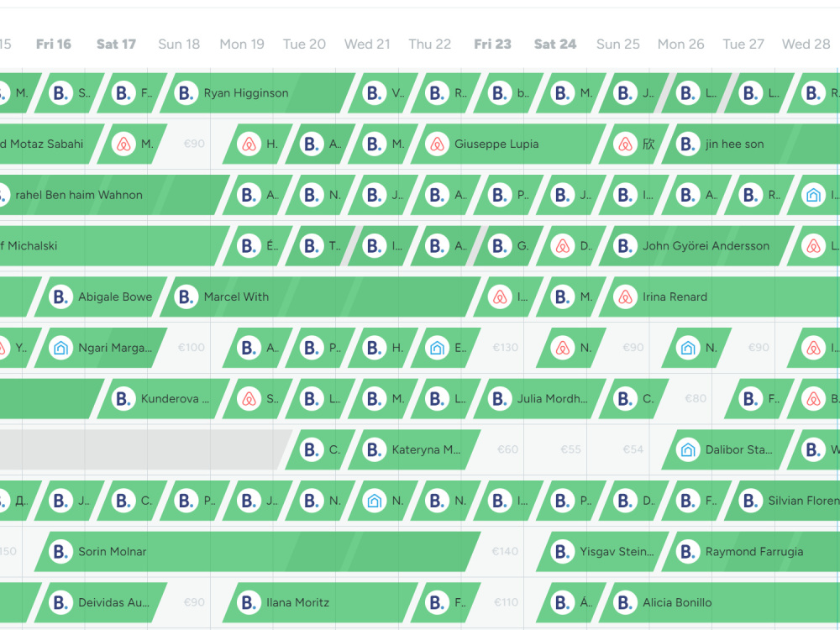This screenshot has width=840, height=630.
Task: Click Booking.com icon beside Marcel With
Action: [186, 297]
